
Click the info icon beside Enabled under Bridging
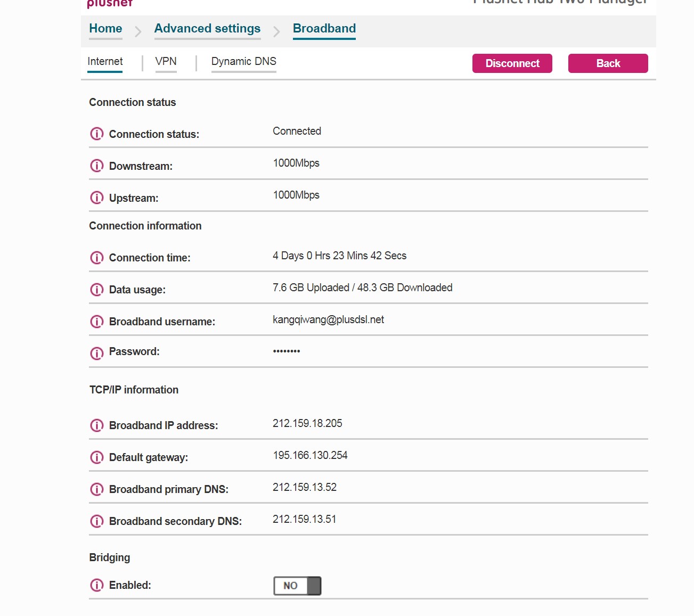pos(97,585)
